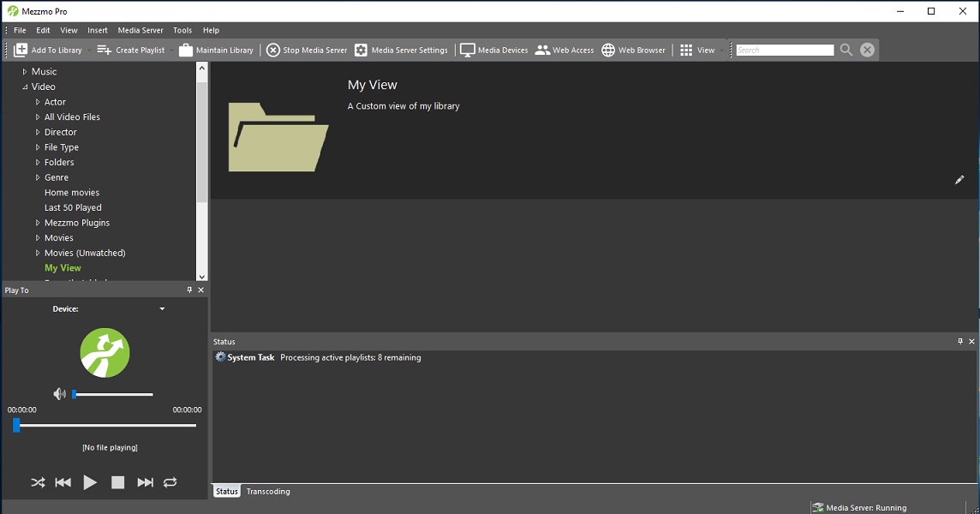This screenshot has width=980, height=514.
Task: Open the Insert menu
Action: [x=98, y=30]
